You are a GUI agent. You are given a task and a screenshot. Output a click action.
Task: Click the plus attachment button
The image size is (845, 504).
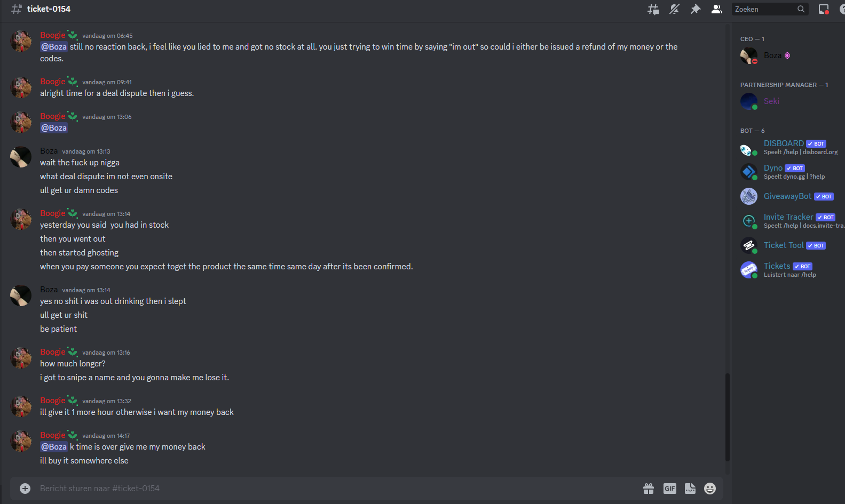coord(25,489)
